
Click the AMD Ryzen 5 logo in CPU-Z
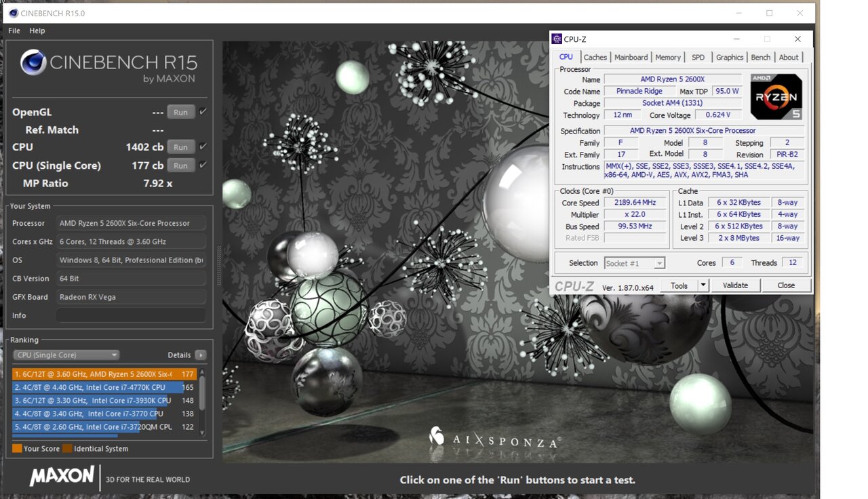[x=776, y=97]
